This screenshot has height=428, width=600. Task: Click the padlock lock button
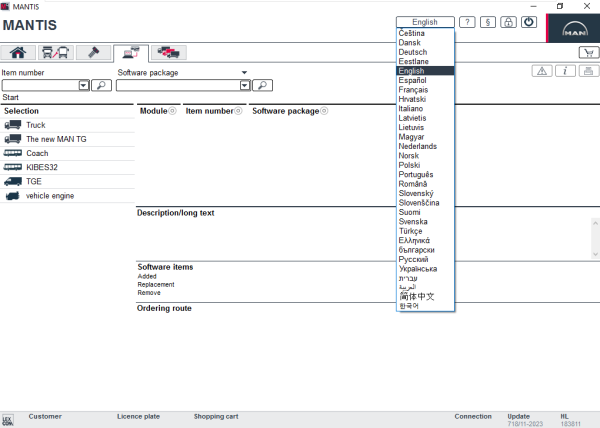point(508,22)
